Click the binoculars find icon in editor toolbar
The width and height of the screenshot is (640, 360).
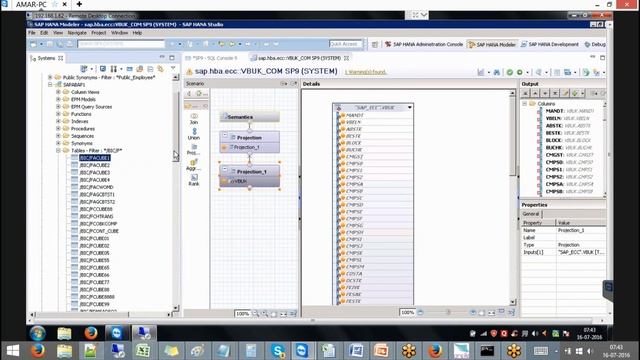tap(497, 72)
